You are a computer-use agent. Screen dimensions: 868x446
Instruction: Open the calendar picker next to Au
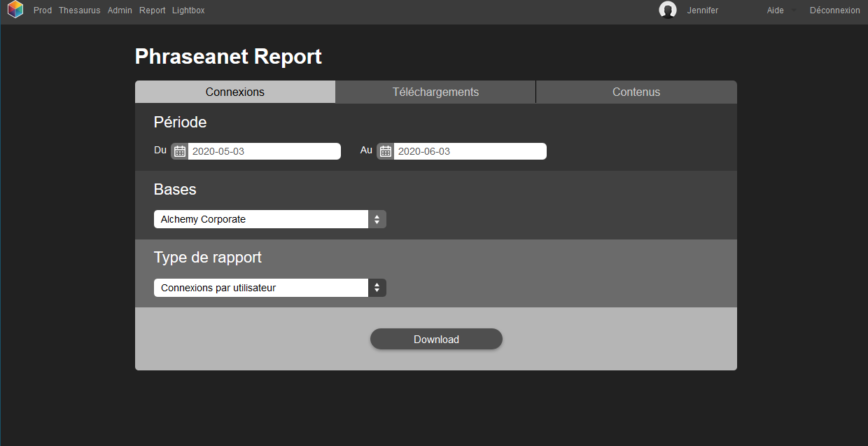tap(385, 151)
